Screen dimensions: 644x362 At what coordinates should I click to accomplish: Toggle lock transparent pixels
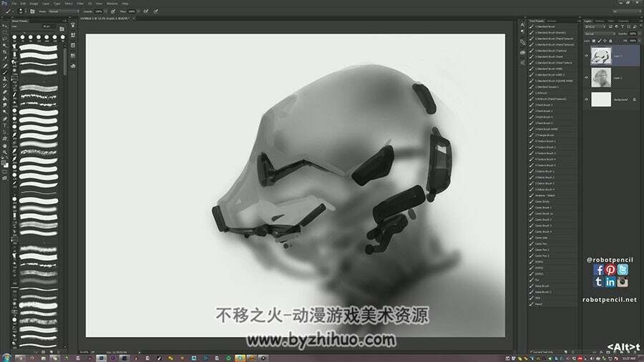click(x=593, y=41)
